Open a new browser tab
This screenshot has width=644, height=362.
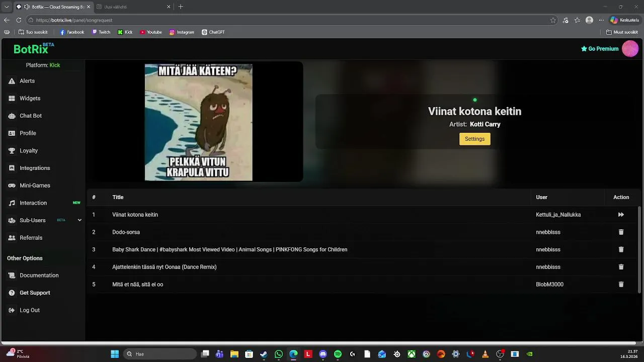click(181, 7)
